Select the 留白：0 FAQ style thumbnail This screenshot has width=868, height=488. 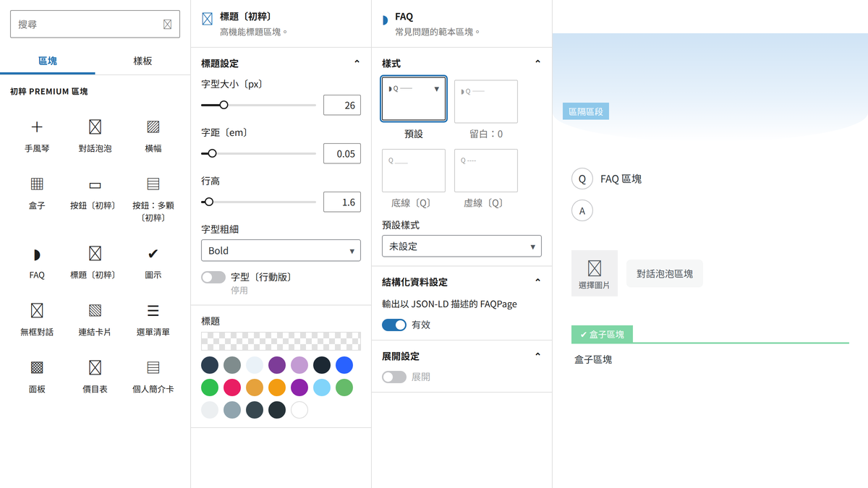coord(486,102)
